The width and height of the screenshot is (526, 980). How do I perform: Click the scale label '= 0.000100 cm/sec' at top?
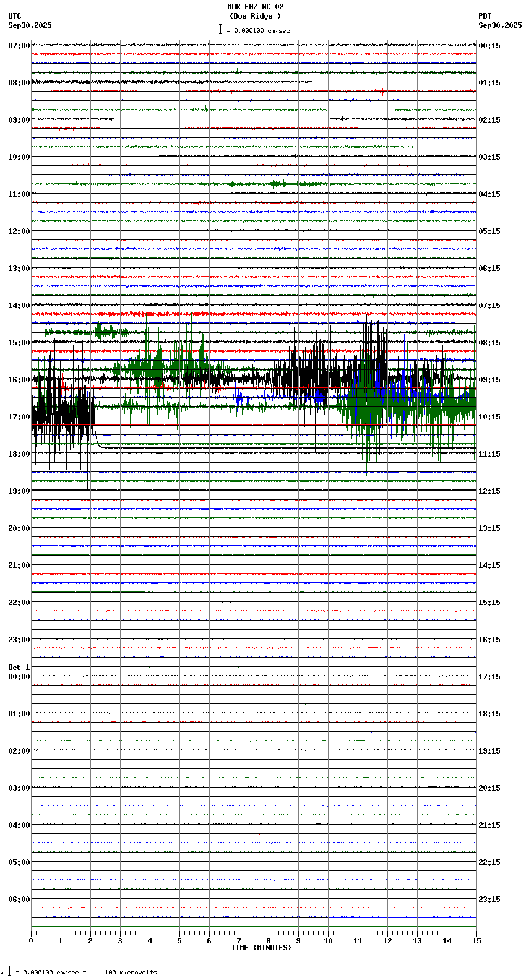click(258, 30)
